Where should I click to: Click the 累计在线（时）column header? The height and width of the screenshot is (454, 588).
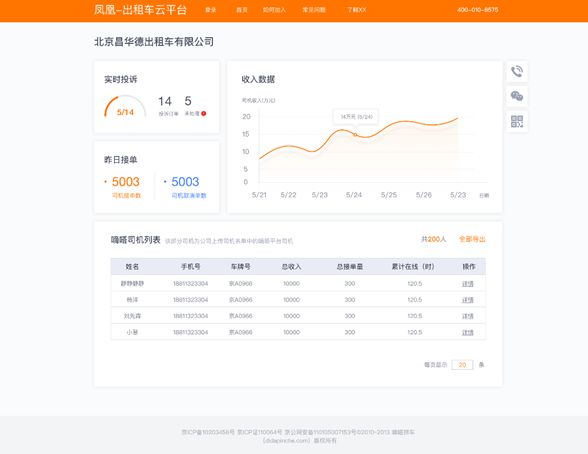[x=413, y=267]
